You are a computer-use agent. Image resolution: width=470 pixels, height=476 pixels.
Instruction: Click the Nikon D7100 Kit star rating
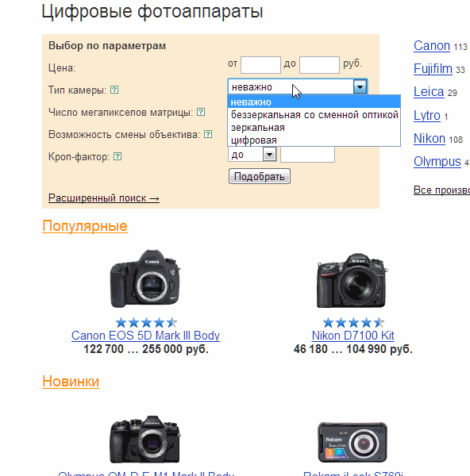pyautogui.click(x=353, y=322)
